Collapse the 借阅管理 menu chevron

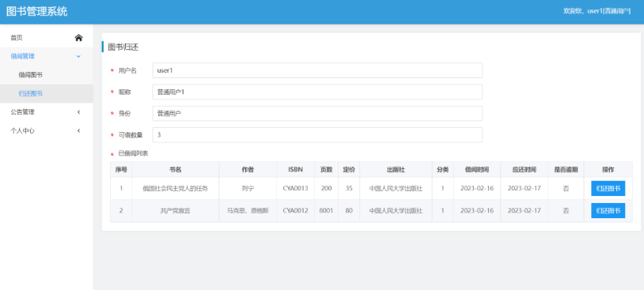[x=79, y=56]
